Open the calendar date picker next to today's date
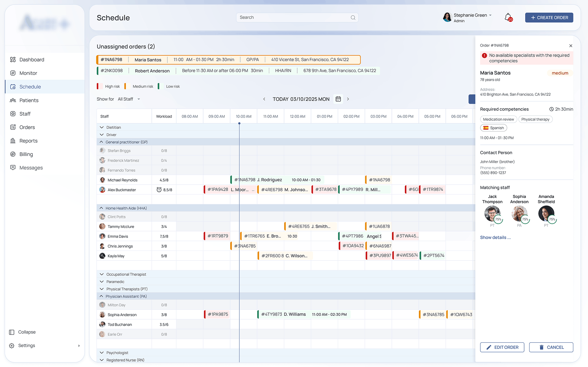This screenshot has height=367, width=588. tap(338, 99)
